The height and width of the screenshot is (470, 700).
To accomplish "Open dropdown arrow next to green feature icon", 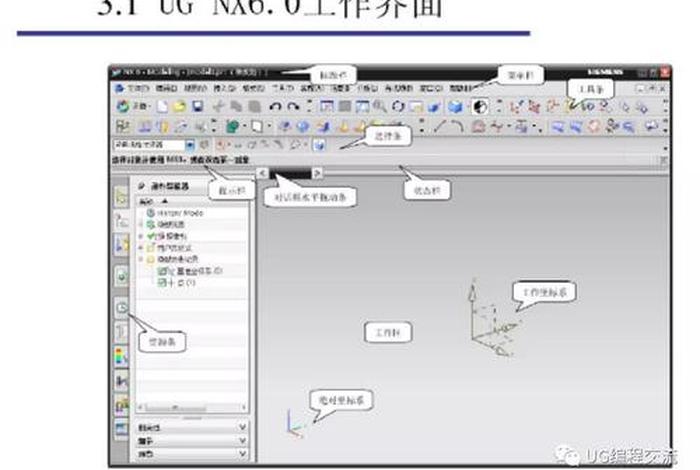I will [244, 127].
